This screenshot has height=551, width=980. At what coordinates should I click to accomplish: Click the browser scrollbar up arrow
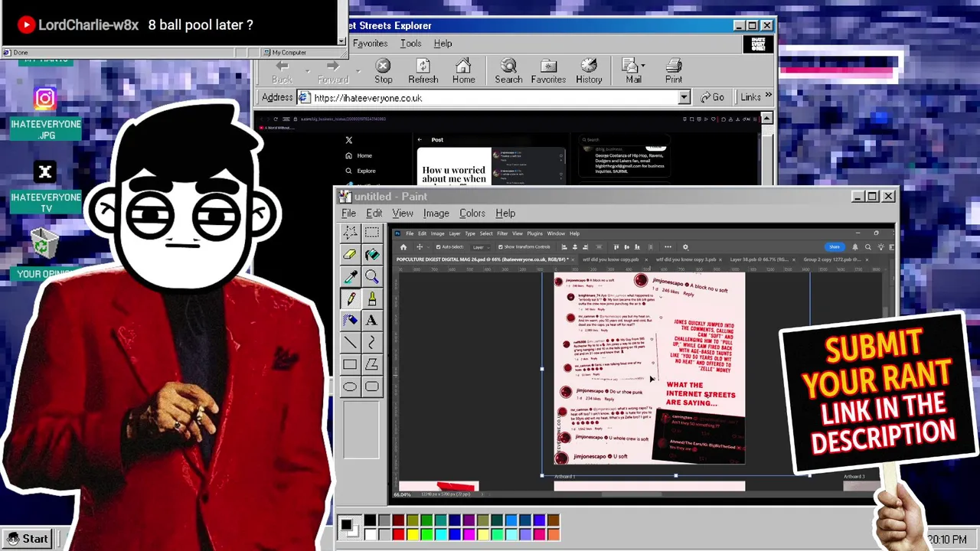[767, 119]
